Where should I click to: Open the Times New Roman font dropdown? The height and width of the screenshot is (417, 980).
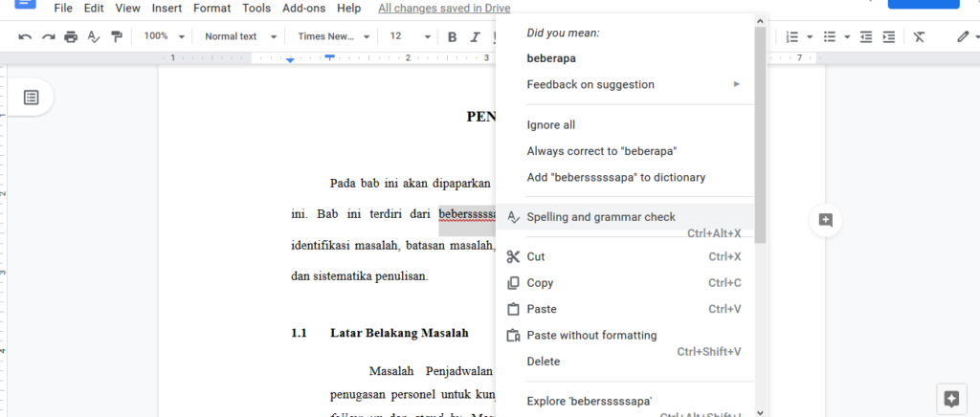334,36
